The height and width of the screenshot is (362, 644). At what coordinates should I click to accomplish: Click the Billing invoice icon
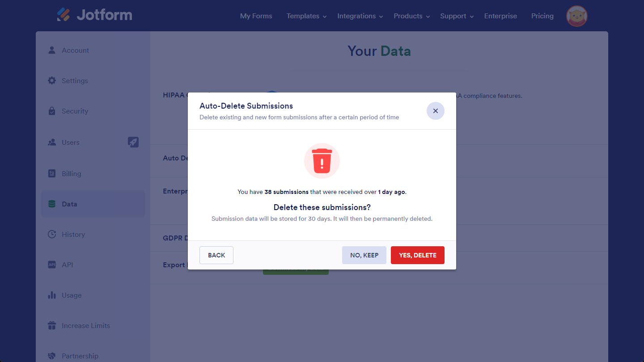pyautogui.click(x=52, y=173)
